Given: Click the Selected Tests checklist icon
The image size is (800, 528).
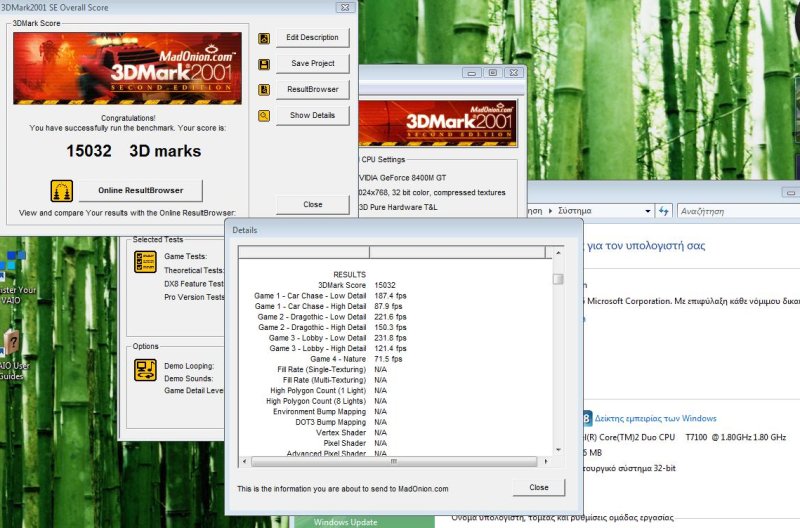Looking at the screenshot, I should point(145,262).
